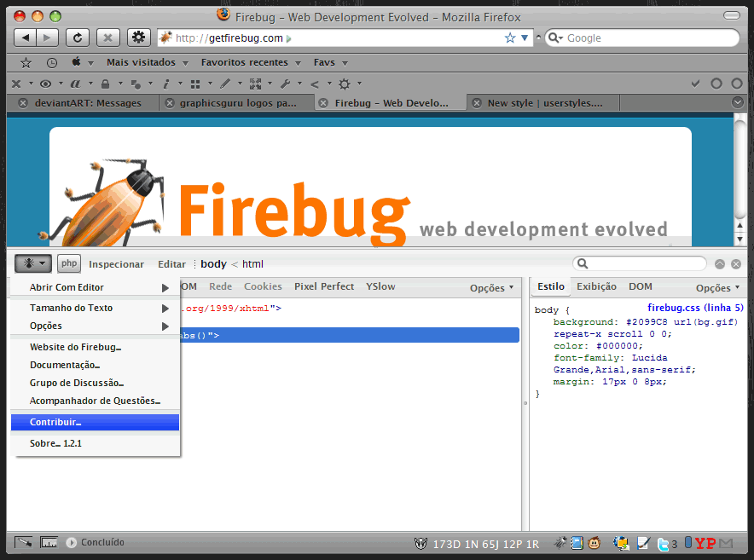The width and height of the screenshot is (754, 560).
Task: Click the Stop loading X button
Action: point(107,38)
